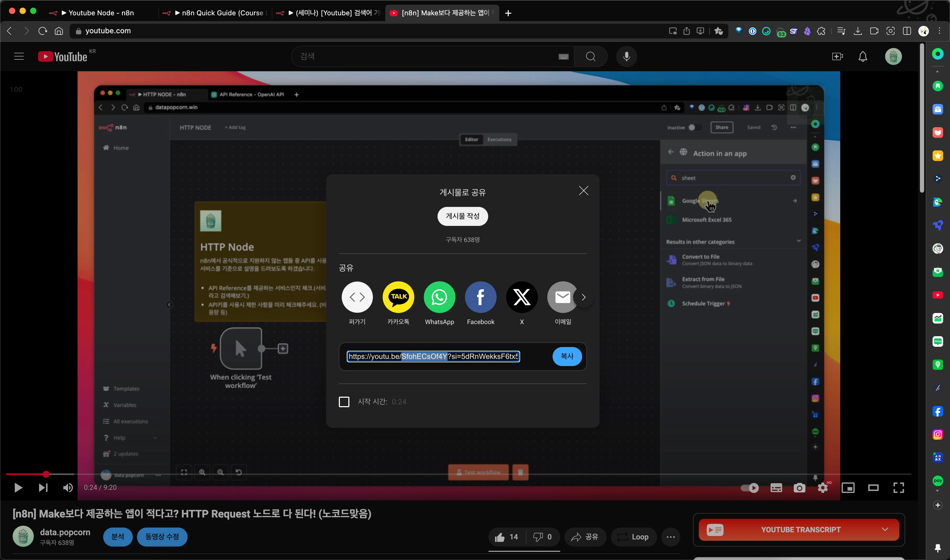Copy the share link with 복사 button
This screenshot has height=560, width=950.
567,356
